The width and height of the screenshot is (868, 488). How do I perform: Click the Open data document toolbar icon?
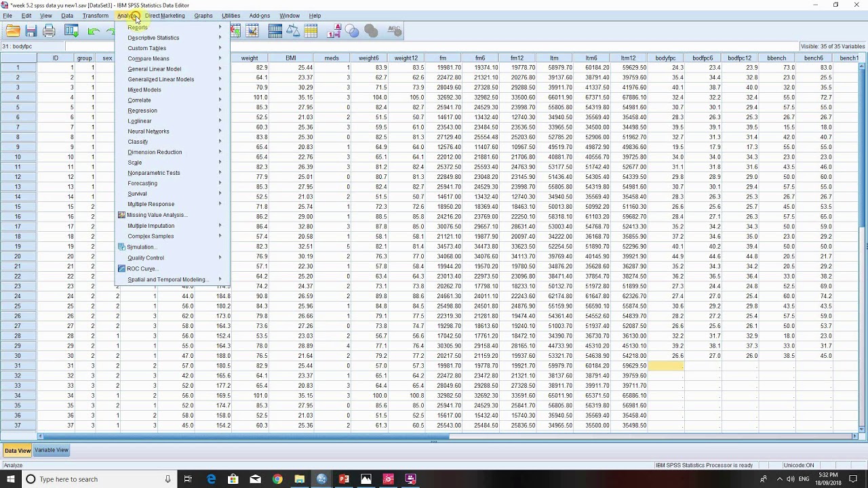click(13, 30)
